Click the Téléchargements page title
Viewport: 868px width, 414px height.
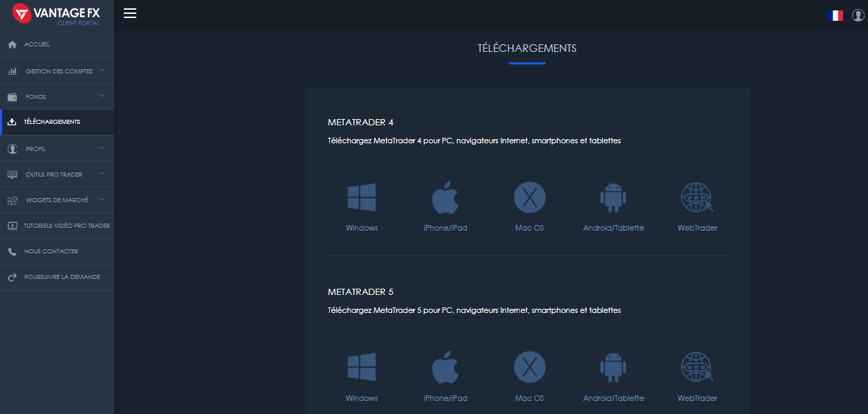[527, 48]
